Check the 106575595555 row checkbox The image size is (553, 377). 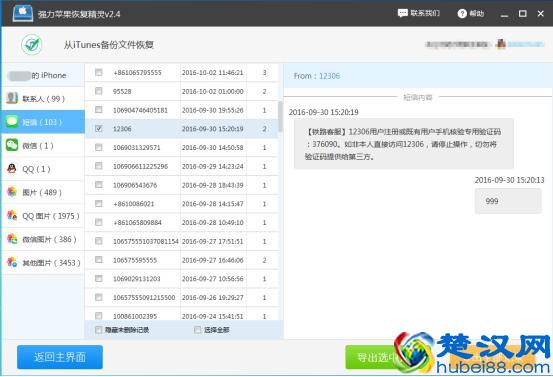(x=99, y=260)
